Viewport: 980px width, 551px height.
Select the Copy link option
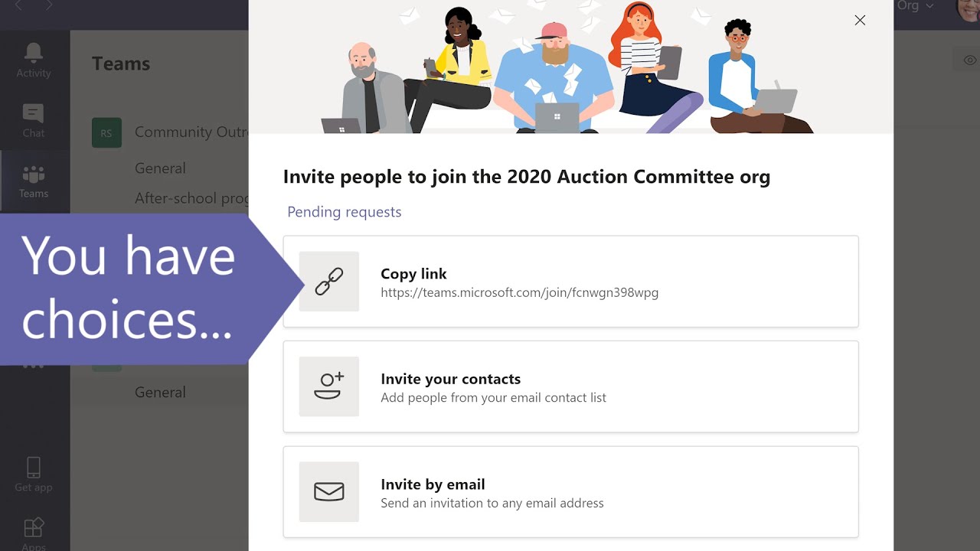coord(570,282)
